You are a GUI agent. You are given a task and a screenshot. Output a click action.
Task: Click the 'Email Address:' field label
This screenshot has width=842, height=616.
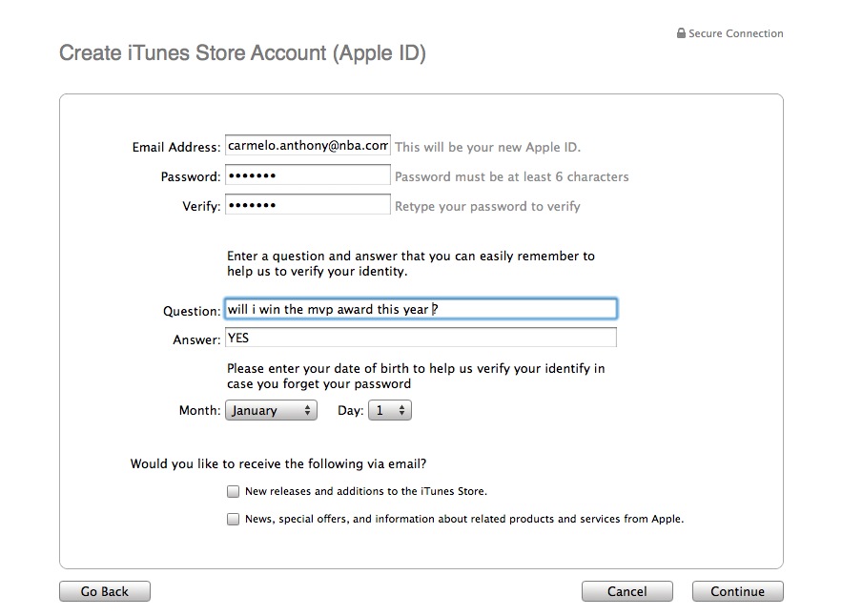176,148
